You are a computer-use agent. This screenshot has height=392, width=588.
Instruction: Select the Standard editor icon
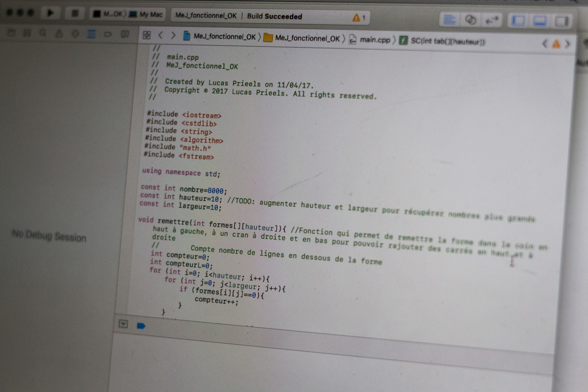point(449,20)
